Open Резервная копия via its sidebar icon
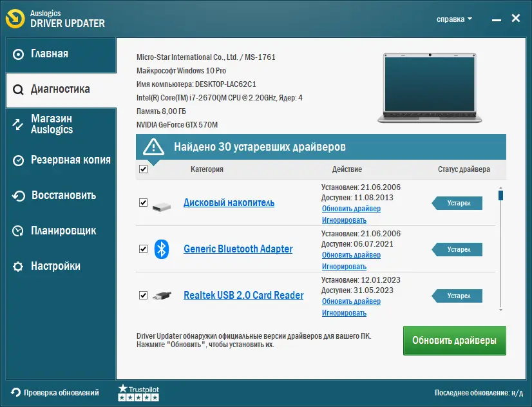The image size is (532, 407). coord(17,160)
